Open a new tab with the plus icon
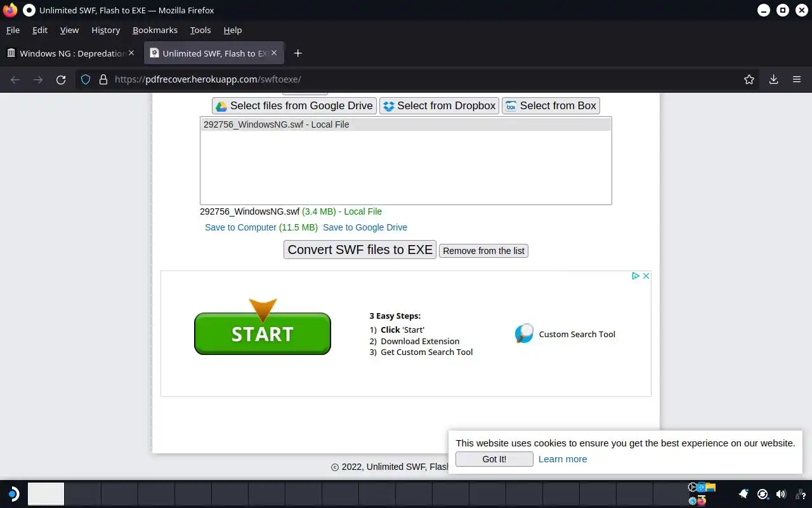This screenshot has height=508, width=812. (298, 53)
